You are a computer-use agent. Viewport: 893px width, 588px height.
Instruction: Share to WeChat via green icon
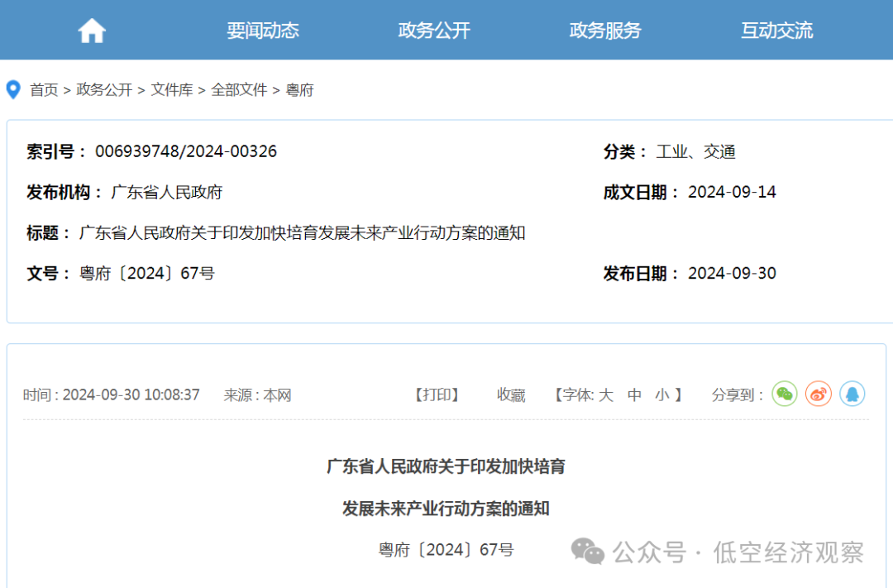[784, 394]
